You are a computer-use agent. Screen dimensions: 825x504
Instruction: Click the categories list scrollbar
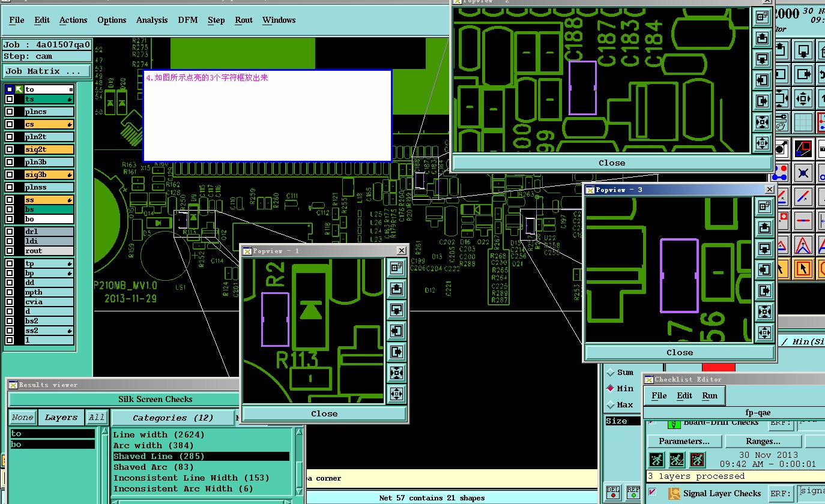(x=299, y=462)
